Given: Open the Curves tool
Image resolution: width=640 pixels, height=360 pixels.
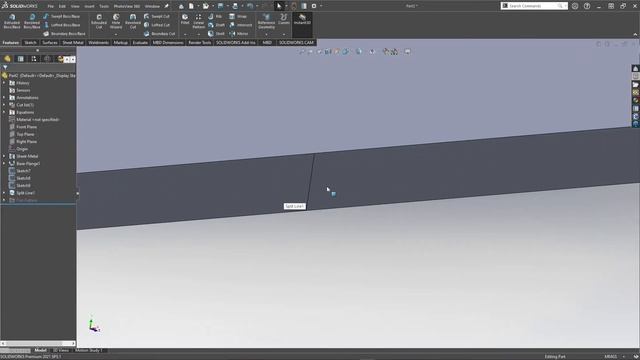Looking at the screenshot, I should pos(284,19).
